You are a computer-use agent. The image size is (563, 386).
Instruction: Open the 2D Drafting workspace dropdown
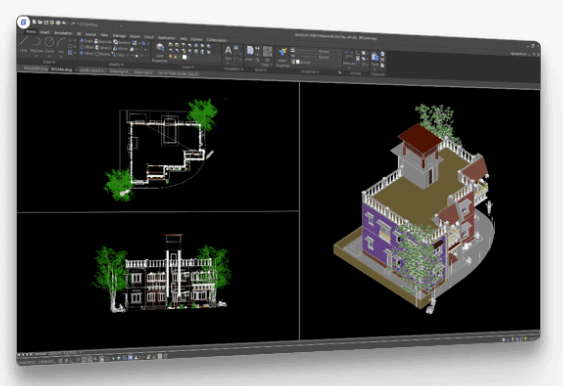[88, 24]
